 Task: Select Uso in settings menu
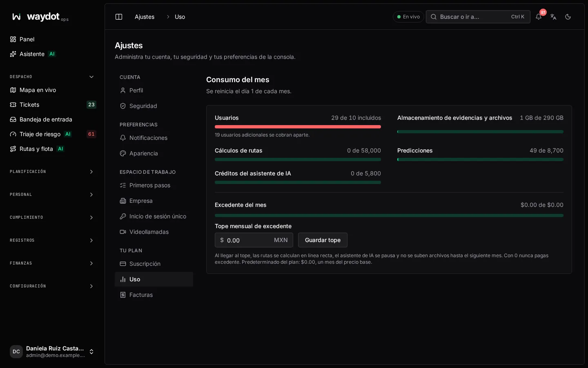154,279
